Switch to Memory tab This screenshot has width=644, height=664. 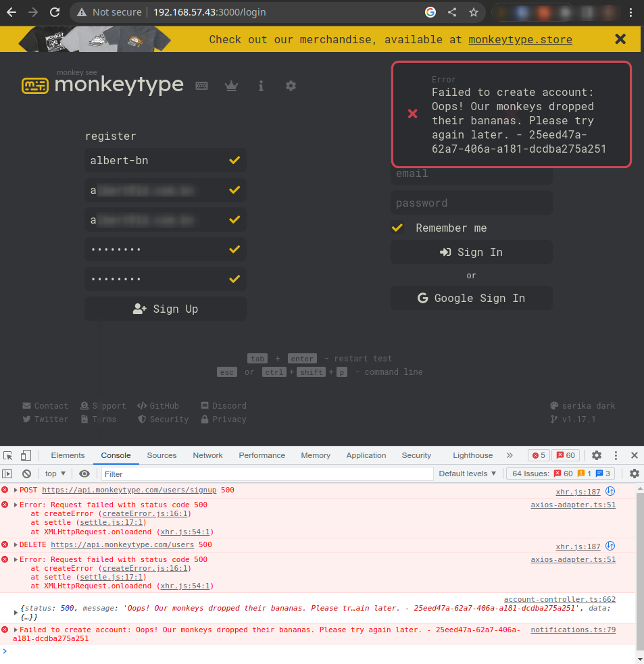(x=316, y=455)
